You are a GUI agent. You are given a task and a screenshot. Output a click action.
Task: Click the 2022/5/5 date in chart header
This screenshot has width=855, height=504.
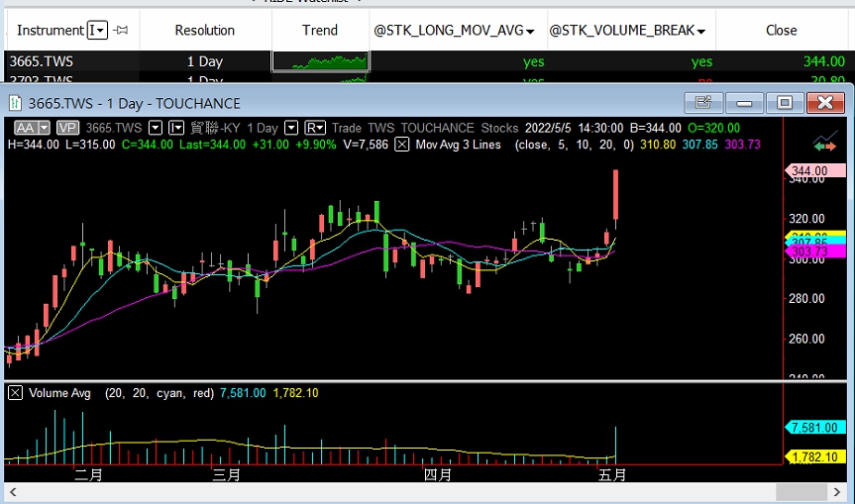coord(548,128)
